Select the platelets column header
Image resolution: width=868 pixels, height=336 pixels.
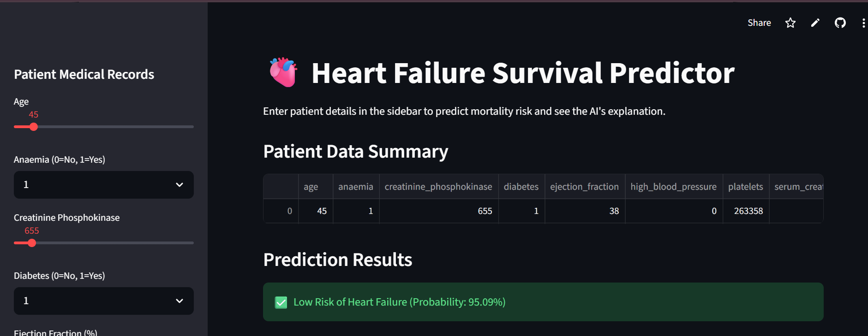pyautogui.click(x=745, y=187)
